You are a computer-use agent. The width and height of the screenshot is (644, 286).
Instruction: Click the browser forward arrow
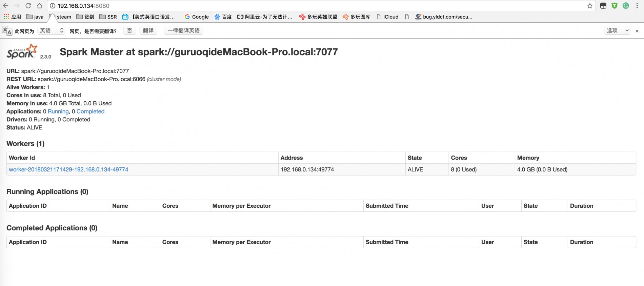click(x=17, y=6)
